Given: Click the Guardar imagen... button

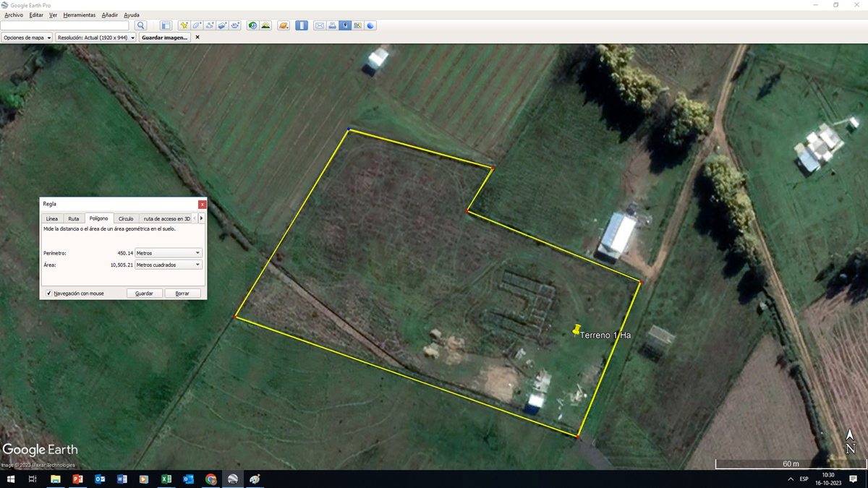Looking at the screenshot, I should pyautogui.click(x=164, y=38).
